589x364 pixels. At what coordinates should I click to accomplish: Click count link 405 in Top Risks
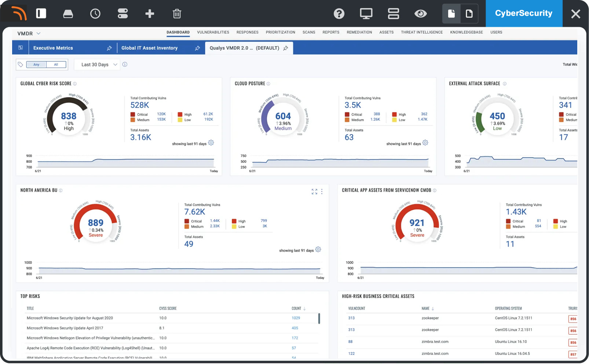(295, 328)
